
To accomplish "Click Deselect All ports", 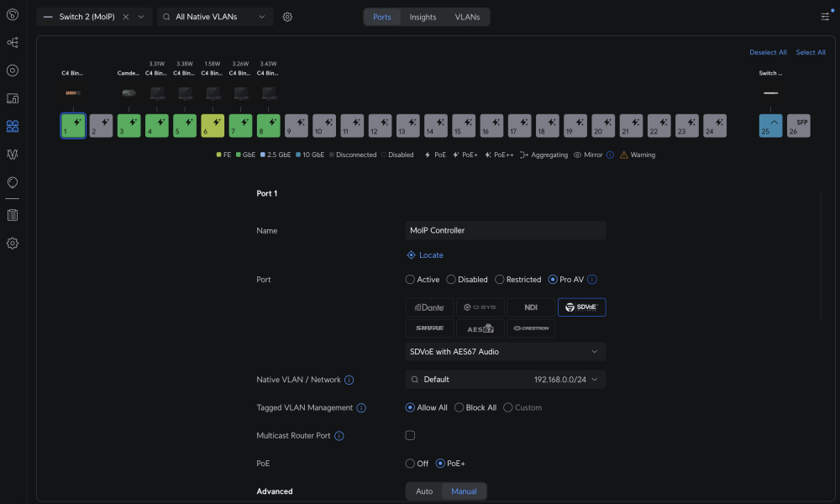I will click(x=768, y=52).
